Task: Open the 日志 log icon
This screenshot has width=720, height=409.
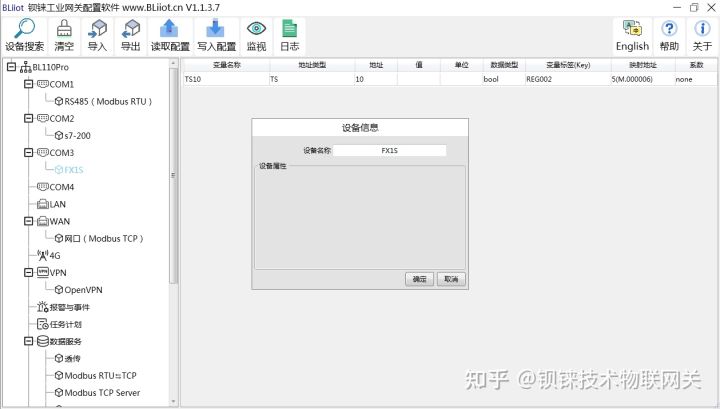Action: [x=289, y=28]
